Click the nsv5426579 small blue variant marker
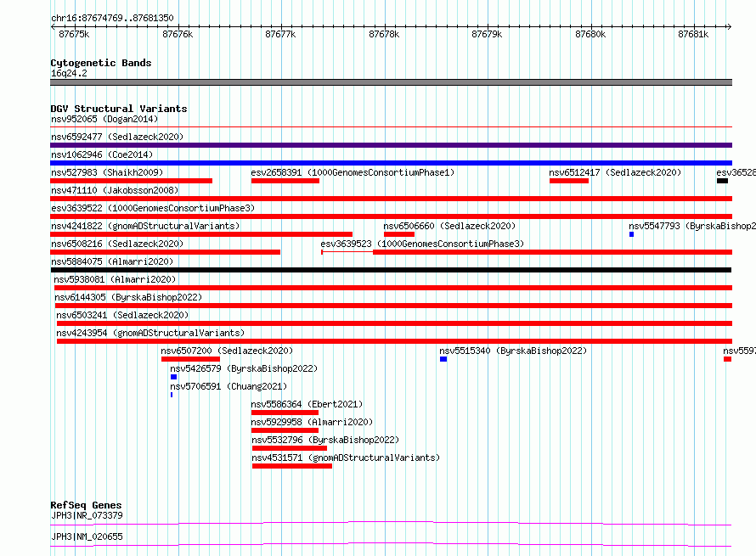The height and width of the screenshot is (556, 756). pyautogui.click(x=173, y=377)
